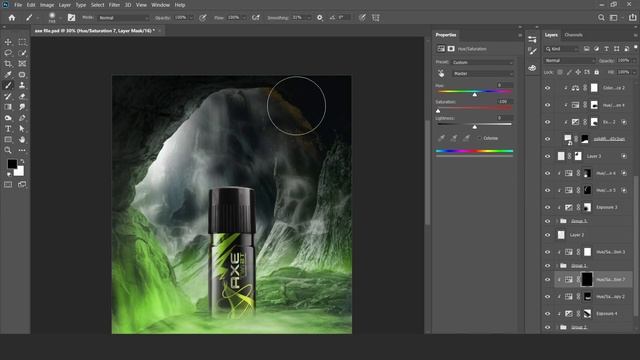This screenshot has width=640, height=360.
Task: Select the Path Selection arrow tool
Action: click(22, 129)
